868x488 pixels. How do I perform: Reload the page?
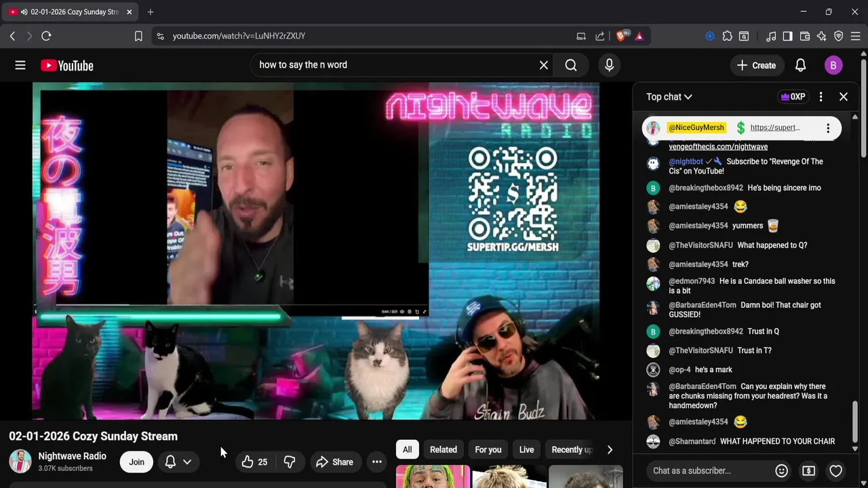point(46,36)
